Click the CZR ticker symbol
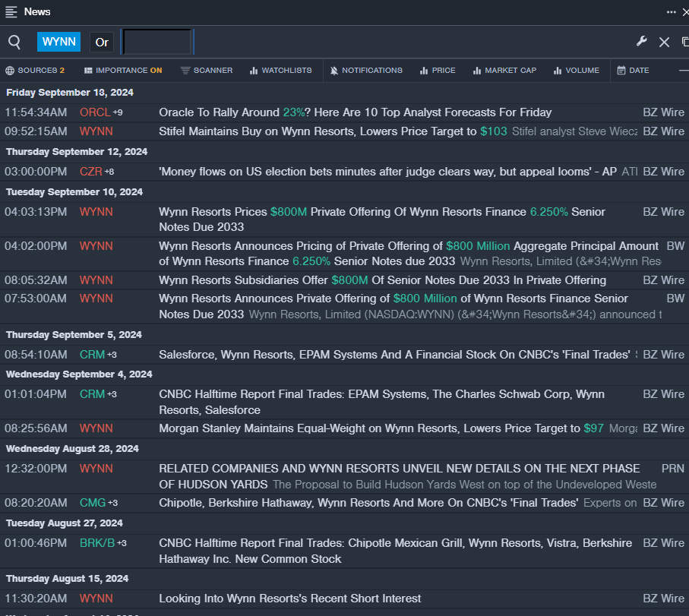The height and width of the screenshot is (616, 689). (91, 172)
